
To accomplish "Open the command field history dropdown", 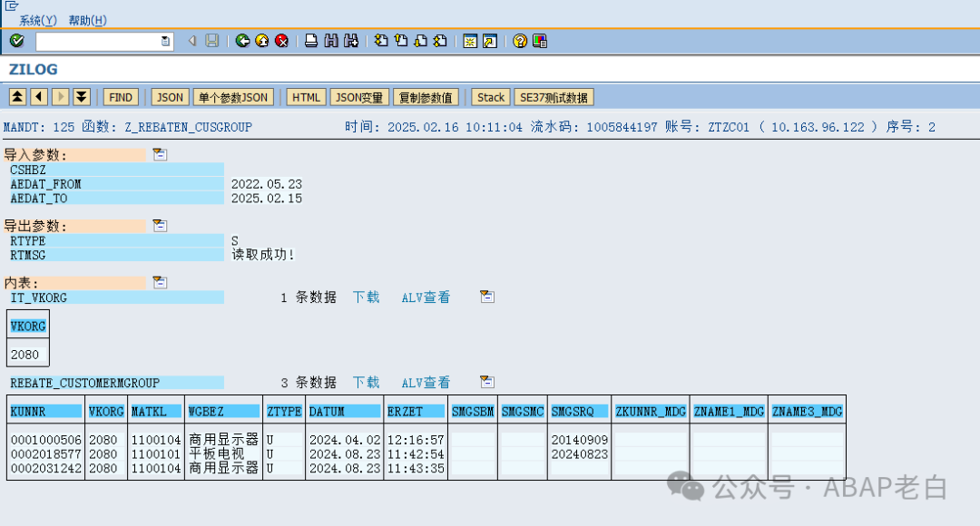I will pyautogui.click(x=166, y=41).
